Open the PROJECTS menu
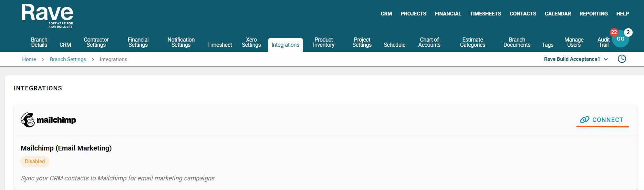 click(x=413, y=14)
